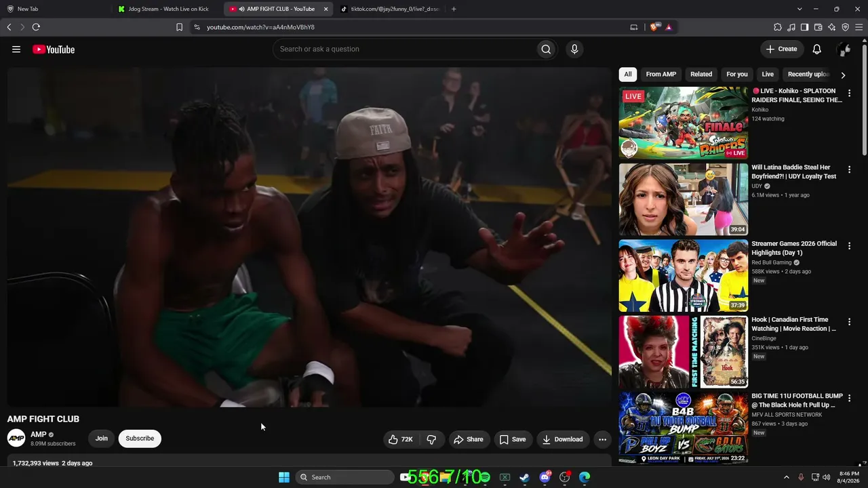Open the Brave VPN shield icon
Viewport: 868px width, 488px height.
(845, 27)
